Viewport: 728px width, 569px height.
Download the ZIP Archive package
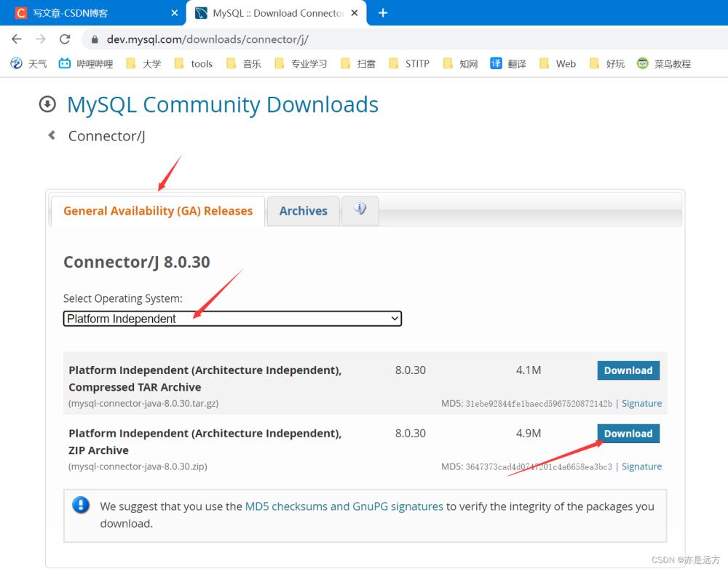point(628,434)
